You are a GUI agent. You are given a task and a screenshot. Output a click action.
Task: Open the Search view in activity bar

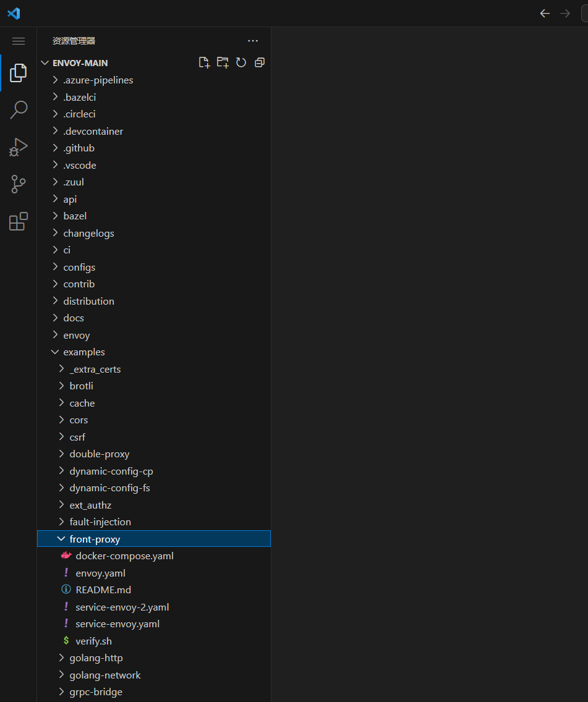click(19, 110)
